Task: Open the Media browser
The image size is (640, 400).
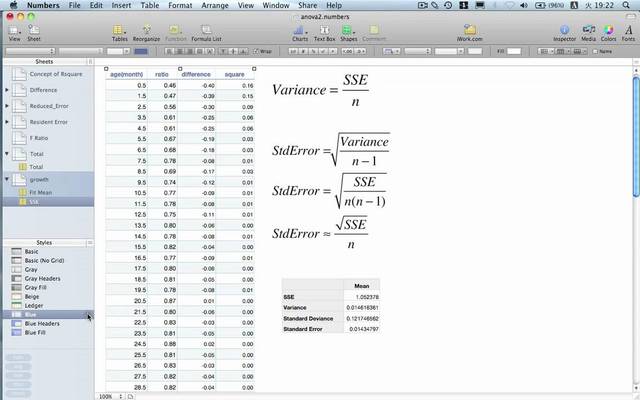Action: point(589,33)
